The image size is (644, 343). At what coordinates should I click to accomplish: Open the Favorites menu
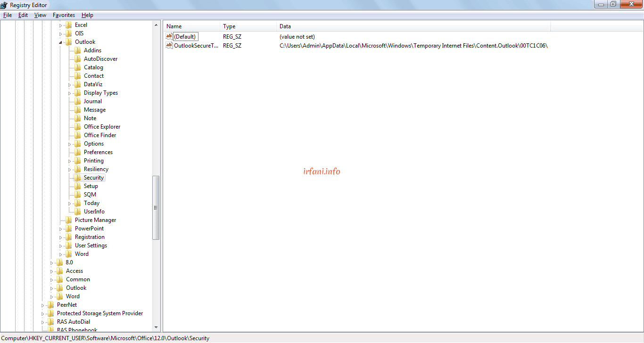pyautogui.click(x=64, y=15)
